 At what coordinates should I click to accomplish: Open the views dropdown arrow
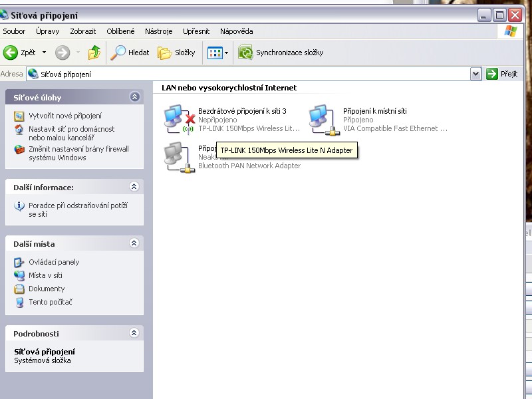[x=226, y=53]
